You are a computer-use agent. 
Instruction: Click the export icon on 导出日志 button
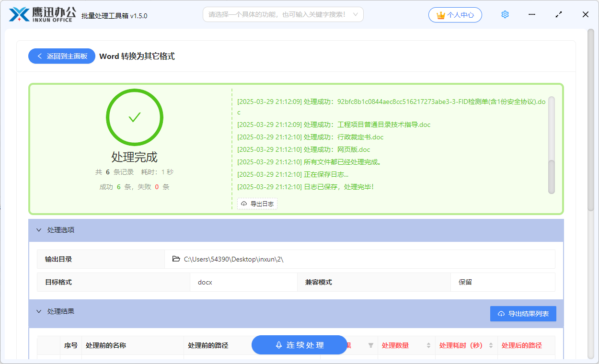tap(243, 203)
